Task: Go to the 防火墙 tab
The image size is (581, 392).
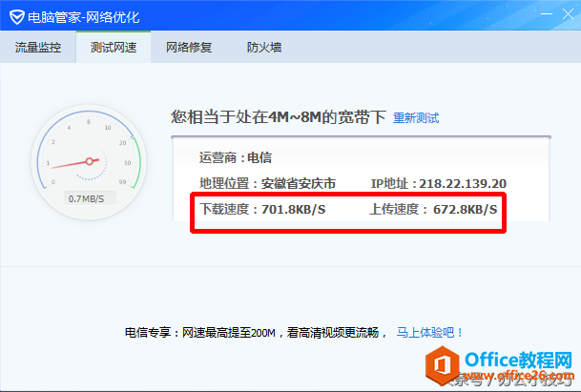Action: [x=264, y=47]
